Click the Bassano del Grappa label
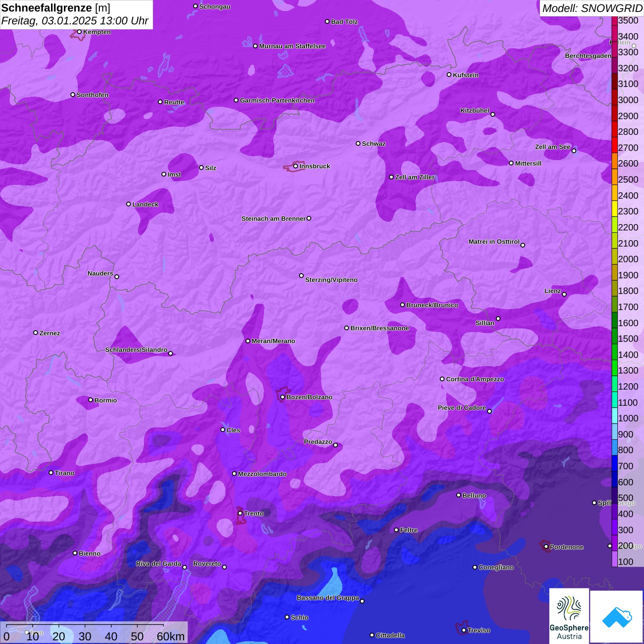The width and height of the screenshot is (644, 644). [328, 598]
